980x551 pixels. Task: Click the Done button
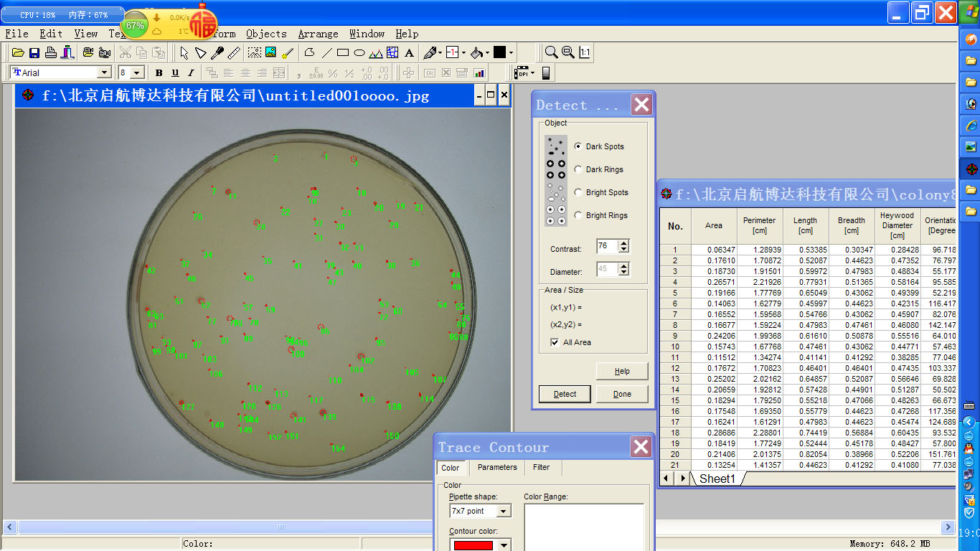coord(622,394)
